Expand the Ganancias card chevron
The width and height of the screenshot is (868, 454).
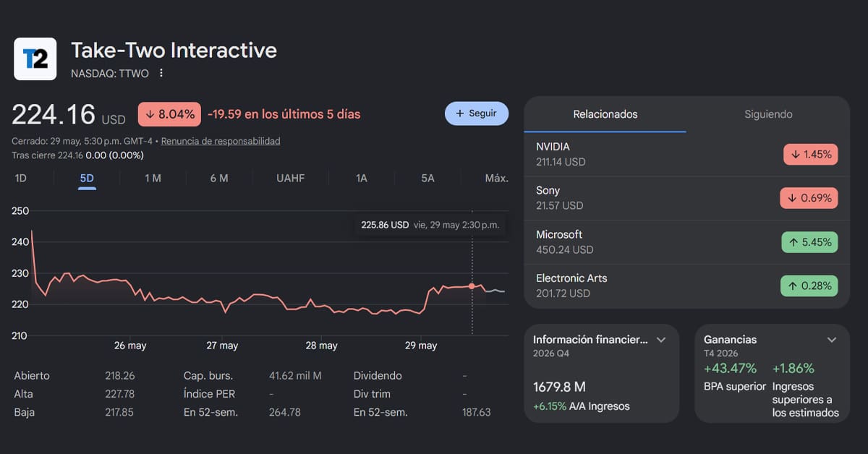click(x=832, y=340)
